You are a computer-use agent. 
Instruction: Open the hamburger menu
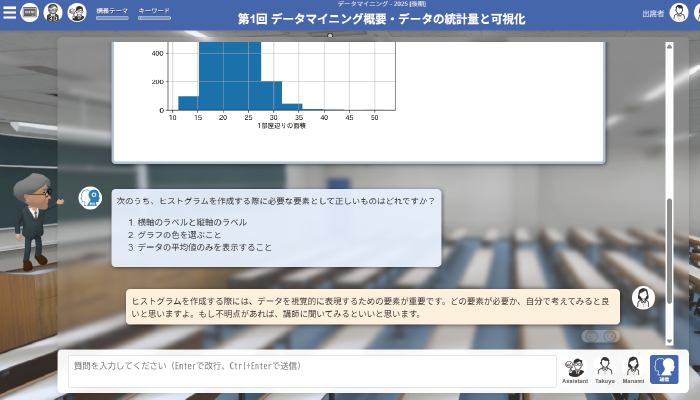click(9, 13)
